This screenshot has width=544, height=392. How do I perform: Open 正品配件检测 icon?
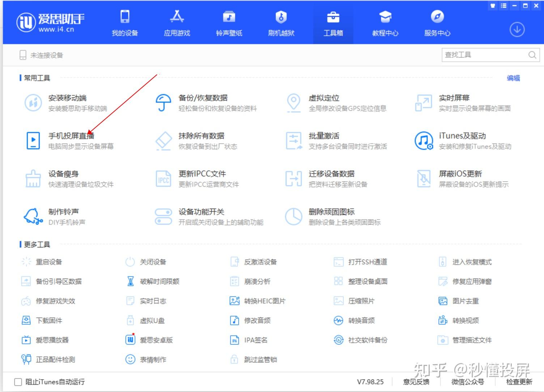[x=26, y=359]
